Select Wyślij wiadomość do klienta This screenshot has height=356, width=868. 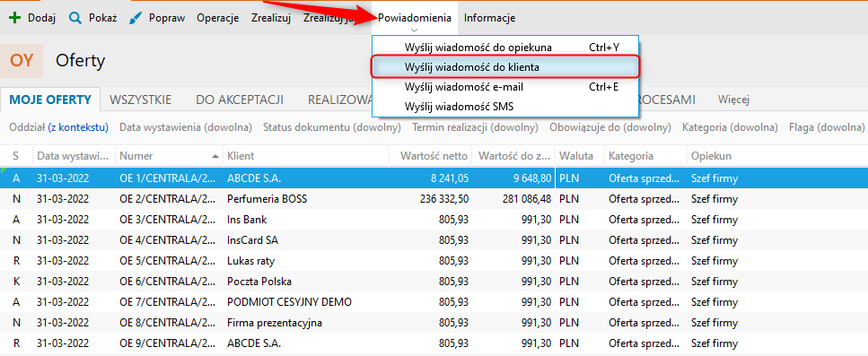[x=505, y=67]
